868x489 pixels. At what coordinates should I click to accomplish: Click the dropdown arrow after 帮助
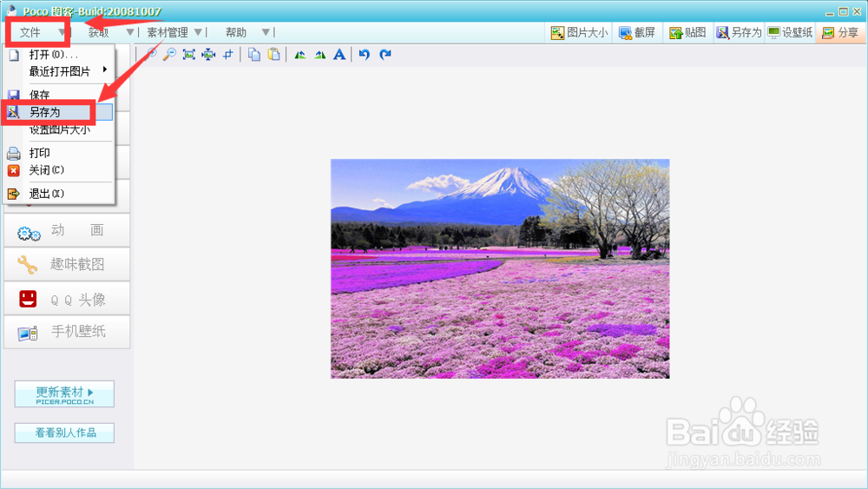[x=266, y=32]
